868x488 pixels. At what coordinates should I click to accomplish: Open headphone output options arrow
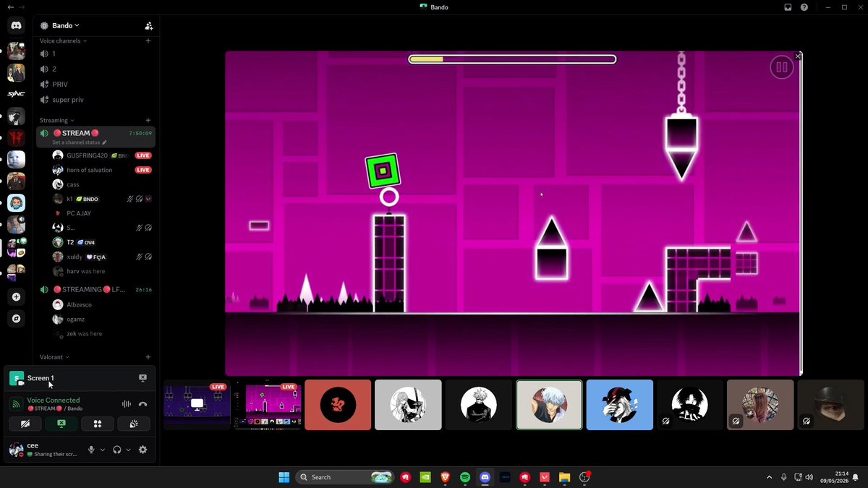129,450
